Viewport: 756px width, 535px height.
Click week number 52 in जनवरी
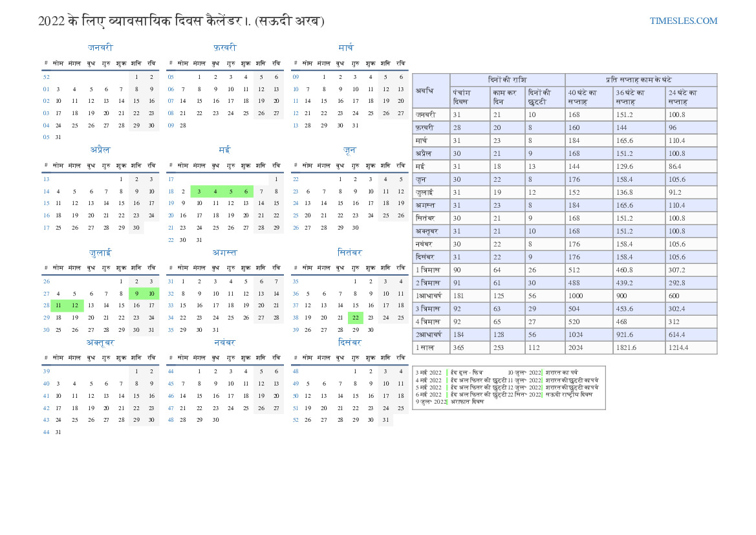coord(46,77)
